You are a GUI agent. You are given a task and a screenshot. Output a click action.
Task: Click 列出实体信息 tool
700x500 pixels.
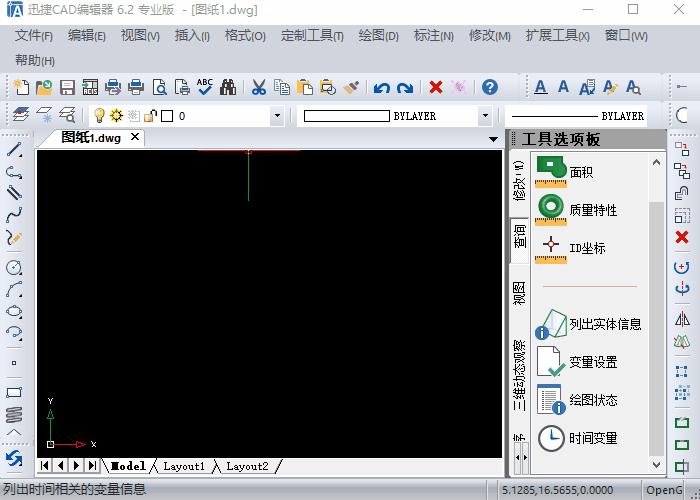(x=589, y=324)
